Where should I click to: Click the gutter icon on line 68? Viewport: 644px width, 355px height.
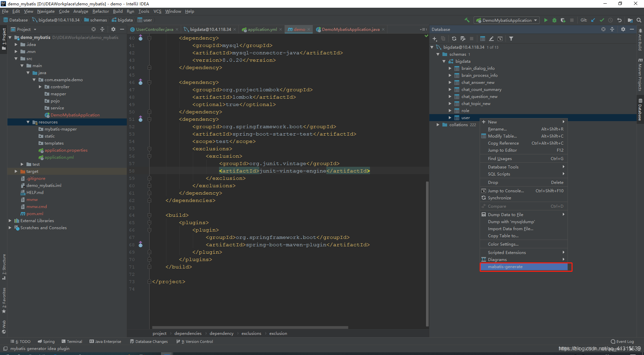click(x=141, y=245)
